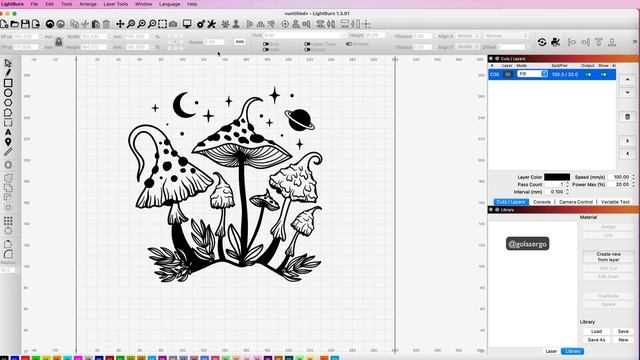The image size is (640, 360).
Task: Open the camera capture icon in toolbar
Action: (x=173, y=24)
